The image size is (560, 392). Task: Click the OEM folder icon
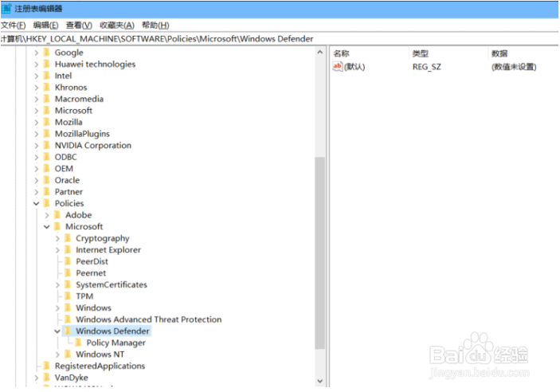tap(46, 169)
